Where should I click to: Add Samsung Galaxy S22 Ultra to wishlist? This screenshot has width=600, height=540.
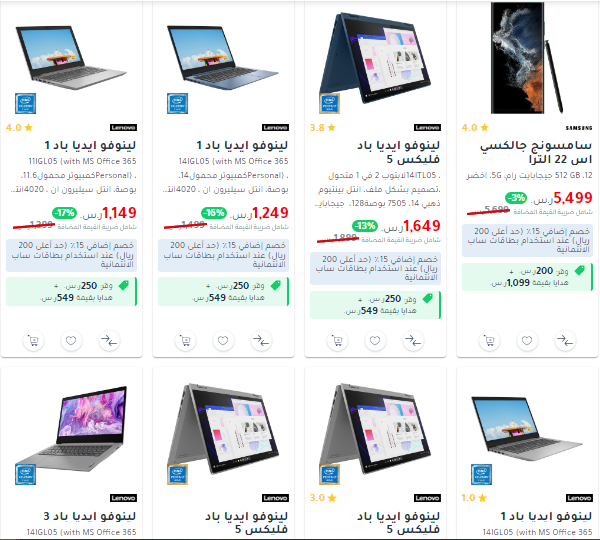point(527,341)
